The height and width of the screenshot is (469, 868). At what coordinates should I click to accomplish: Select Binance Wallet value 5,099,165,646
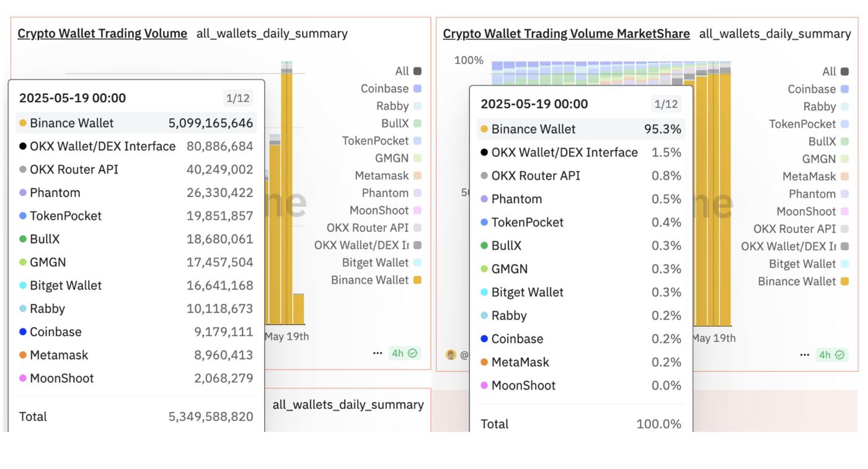[211, 123]
